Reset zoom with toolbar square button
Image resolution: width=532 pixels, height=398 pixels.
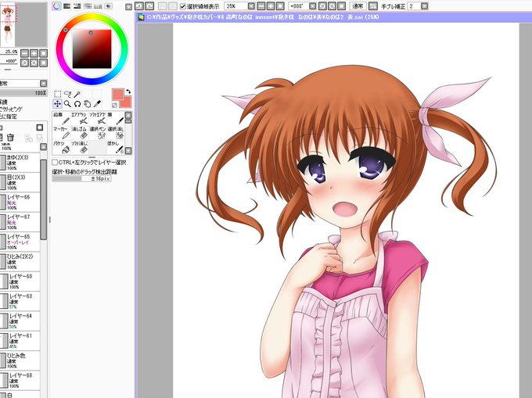pos(280,6)
